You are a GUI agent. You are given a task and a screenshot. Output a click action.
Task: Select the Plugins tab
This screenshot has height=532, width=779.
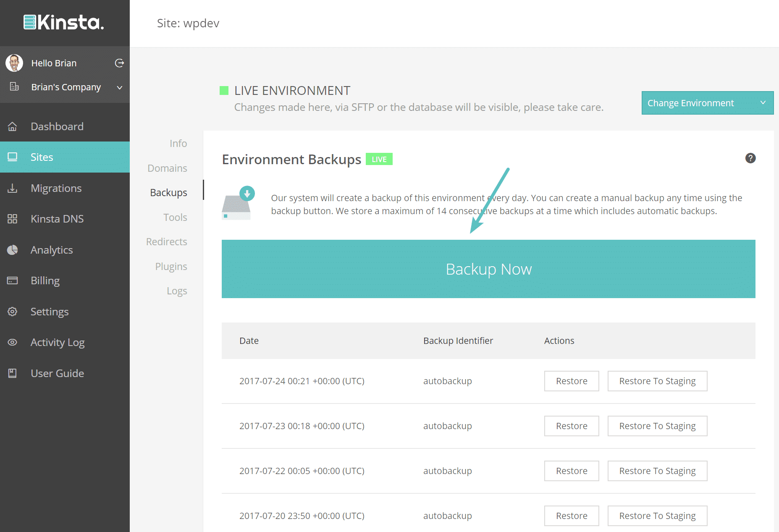click(171, 266)
